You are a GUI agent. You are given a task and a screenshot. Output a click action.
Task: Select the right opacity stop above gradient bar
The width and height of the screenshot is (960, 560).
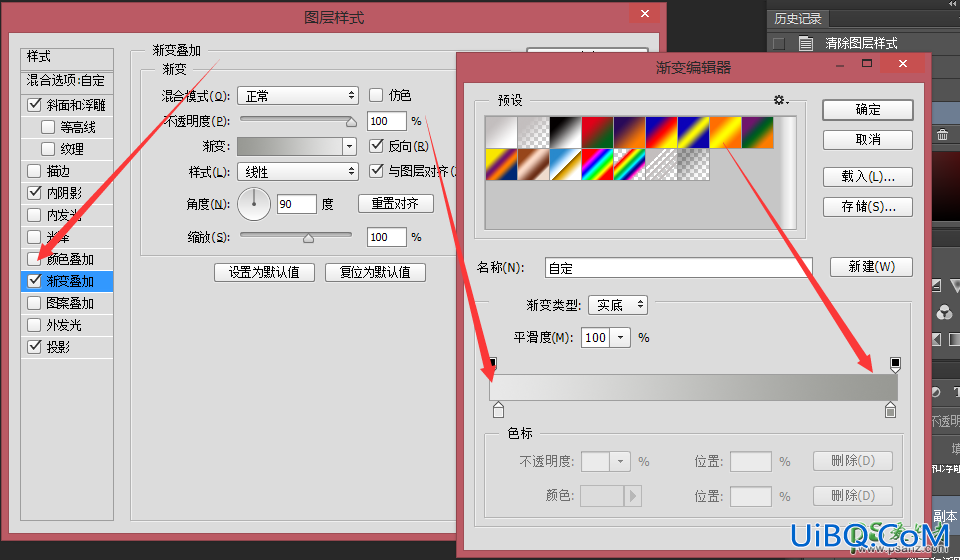(895, 365)
